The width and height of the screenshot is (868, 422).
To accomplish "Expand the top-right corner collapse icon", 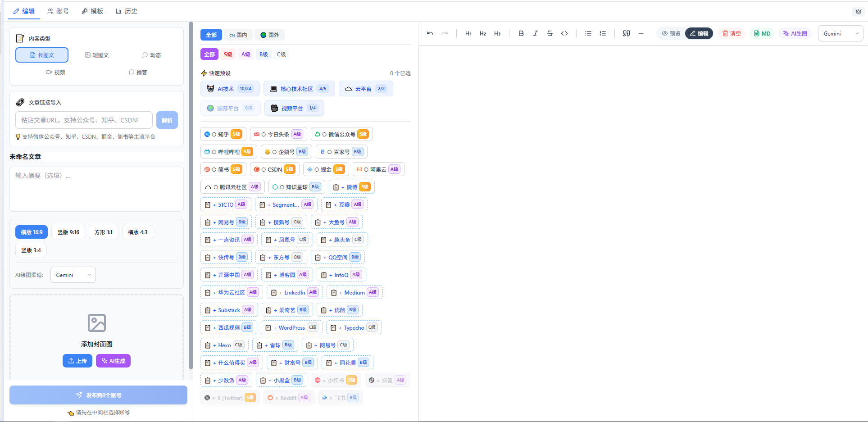I will click(x=858, y=11).
